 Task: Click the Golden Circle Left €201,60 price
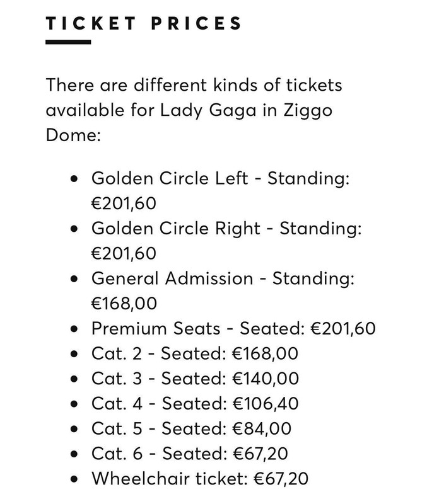(x=124, y=203)
